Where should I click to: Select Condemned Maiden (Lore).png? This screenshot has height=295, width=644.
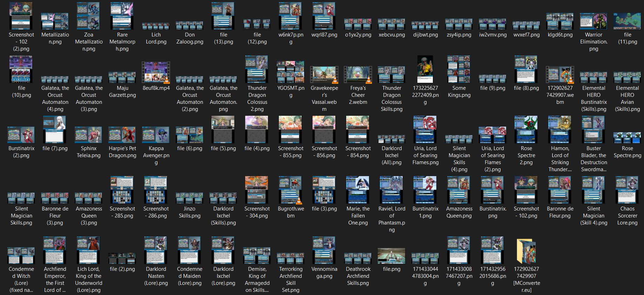[x=189, y=250]
